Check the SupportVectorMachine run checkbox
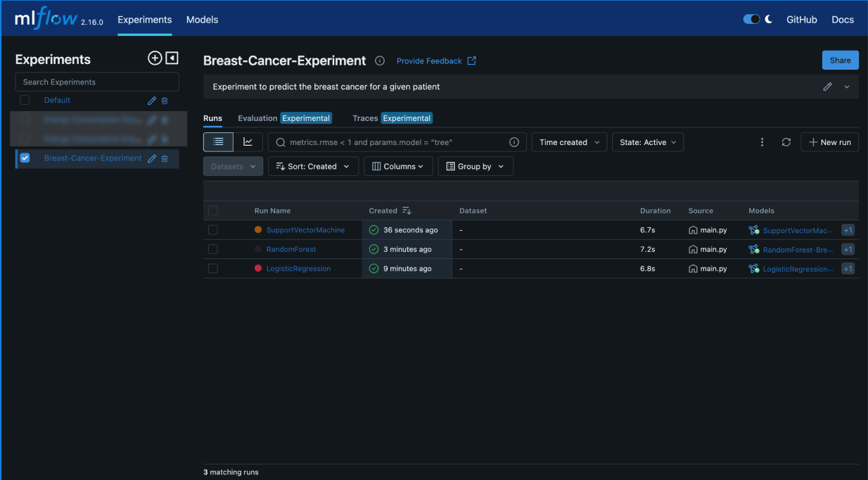This screenshot has height=480, width=868. click(213, 230)
